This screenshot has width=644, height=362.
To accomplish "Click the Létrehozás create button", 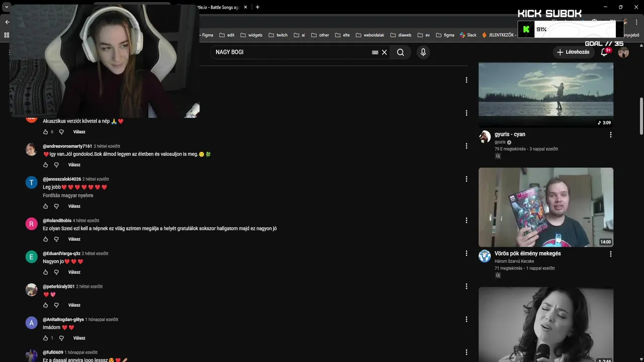I will (573, 52).
